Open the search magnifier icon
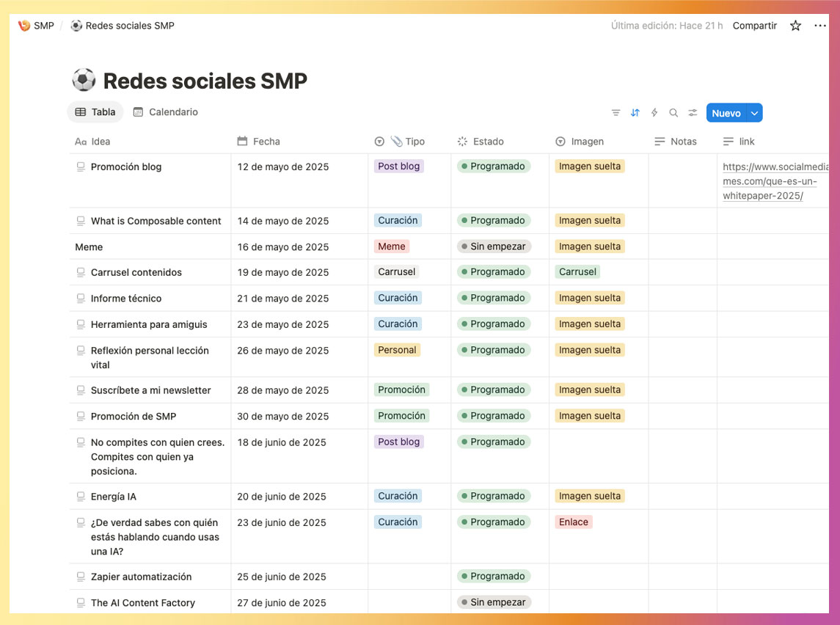 pos(673,113)
